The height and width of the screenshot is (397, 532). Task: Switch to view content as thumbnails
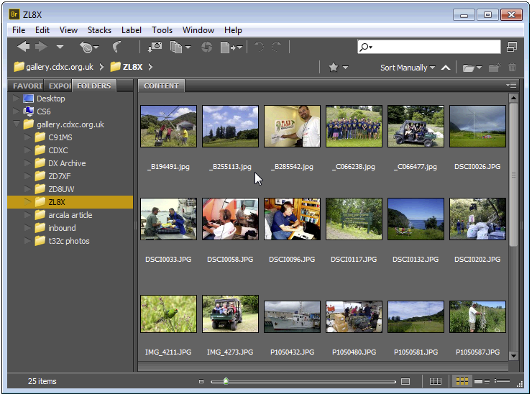pos(462,381)
